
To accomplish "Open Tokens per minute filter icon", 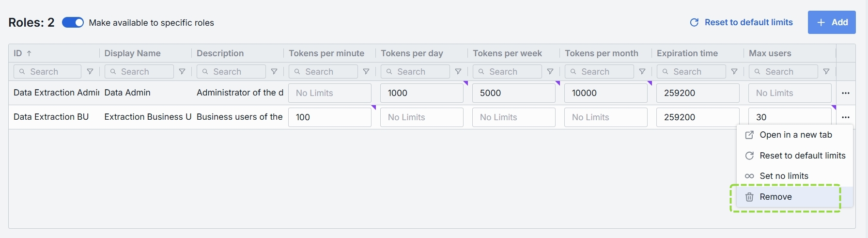I will pyautogui.click(x=366, y=72).
